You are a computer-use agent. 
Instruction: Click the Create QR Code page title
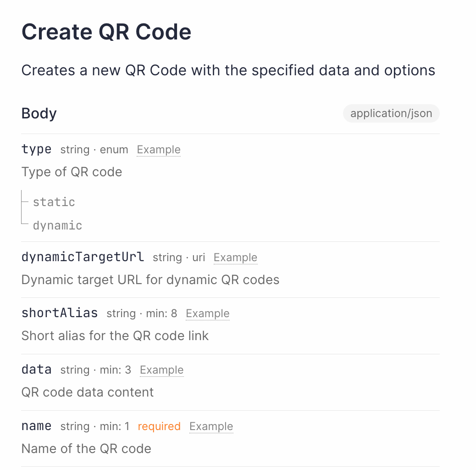tap(106, 31)
